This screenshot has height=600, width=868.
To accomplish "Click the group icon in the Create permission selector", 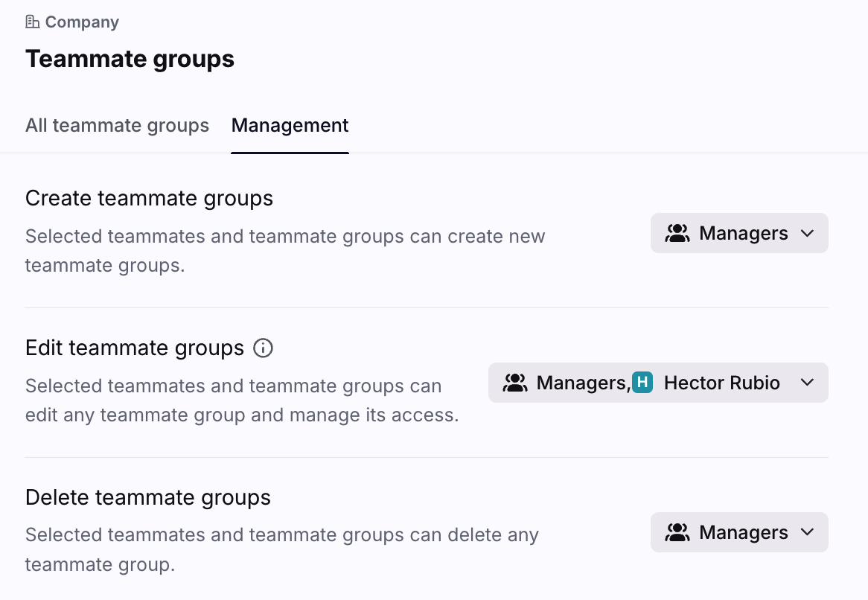I will click(677, 234).
